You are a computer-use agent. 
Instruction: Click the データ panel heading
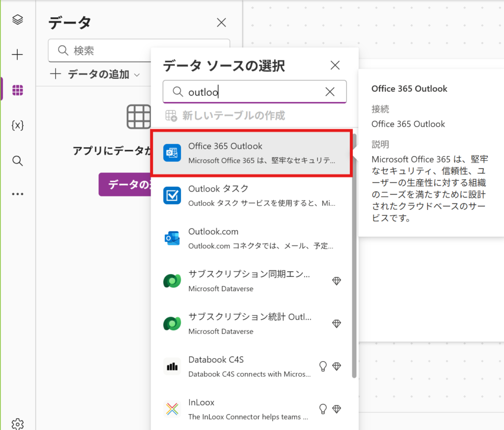point(70,23)
